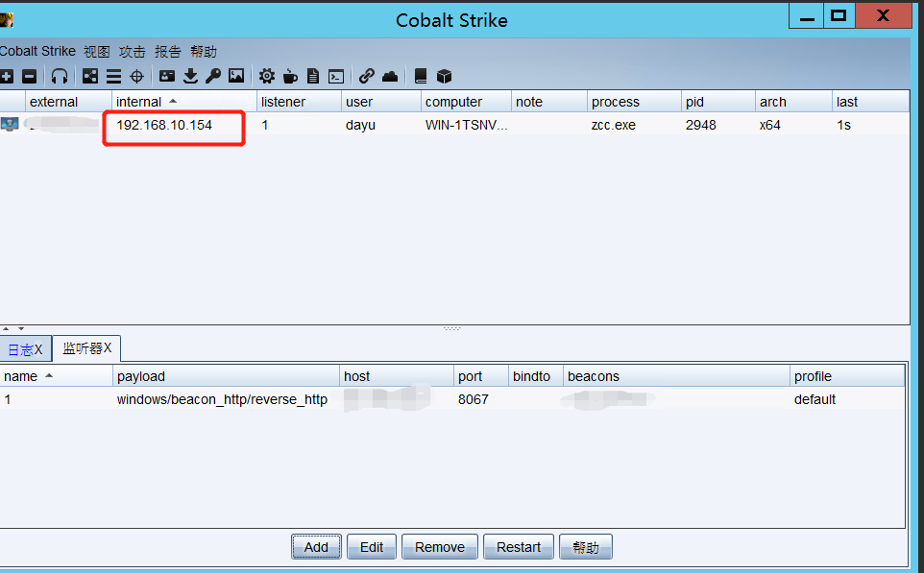The width and height of the screenshot is (924, 573).
Task: Click the coffee cup Java applet icon
Action: (x=290, y=76)
